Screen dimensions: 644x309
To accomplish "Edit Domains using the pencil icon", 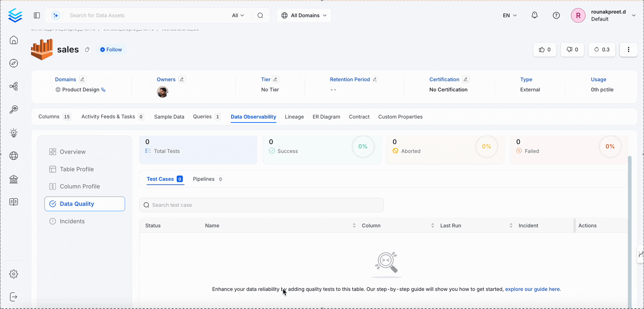I will point(83,79).
